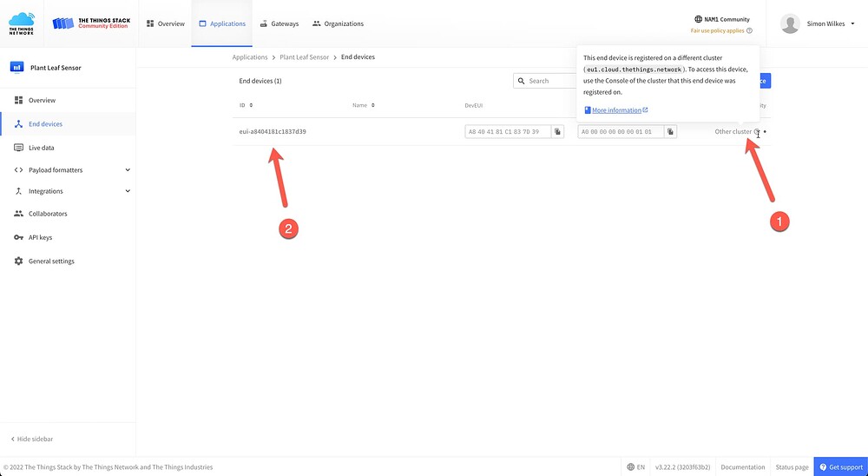Image resolution: width=868 pixels, height=476 pixels.
Task: Open Simon Wilkes account dropdown
Action: point(831,23)
